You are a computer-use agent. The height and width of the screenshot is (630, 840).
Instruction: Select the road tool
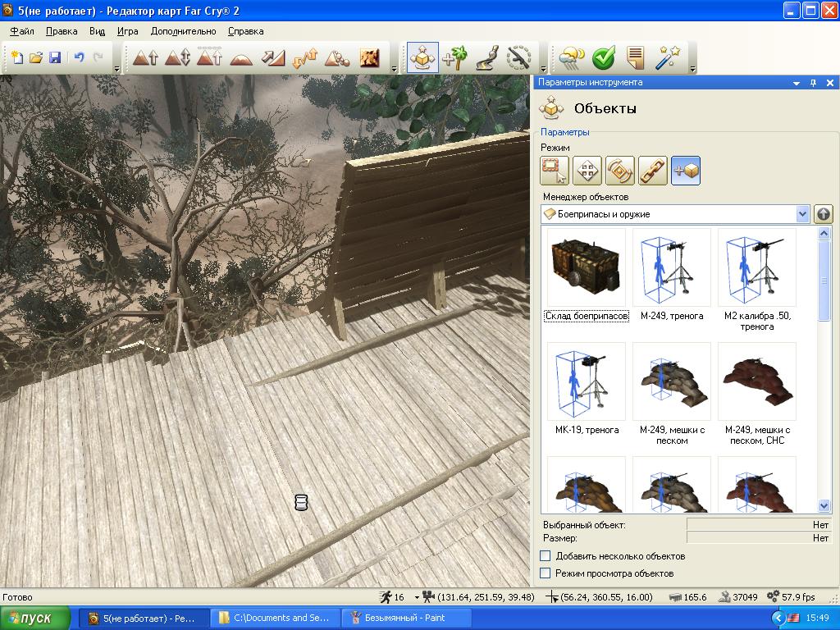tap(486, 57)
